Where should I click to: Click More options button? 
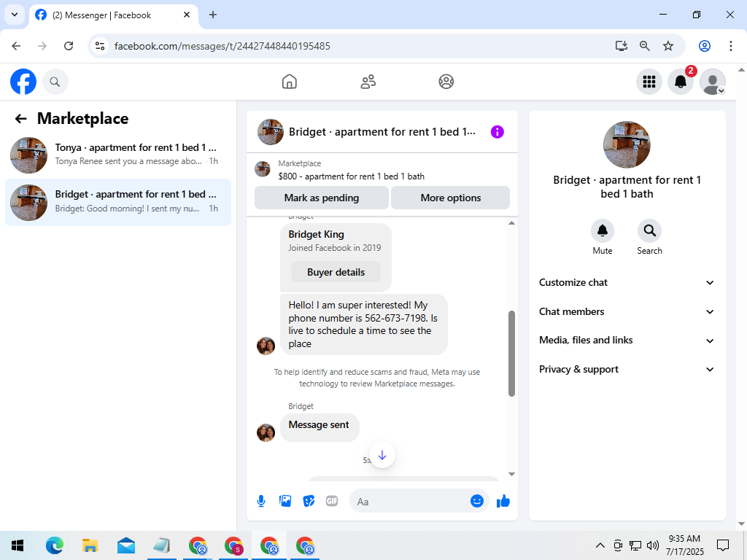click(451, 198)
